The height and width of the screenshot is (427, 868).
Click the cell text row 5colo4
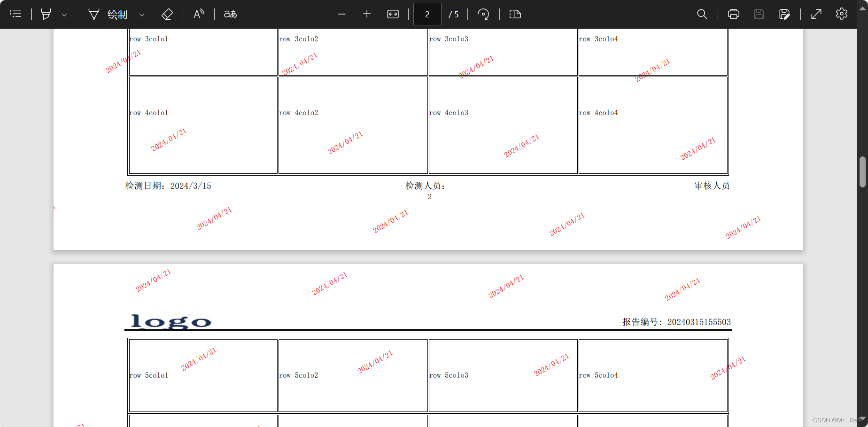599,375
